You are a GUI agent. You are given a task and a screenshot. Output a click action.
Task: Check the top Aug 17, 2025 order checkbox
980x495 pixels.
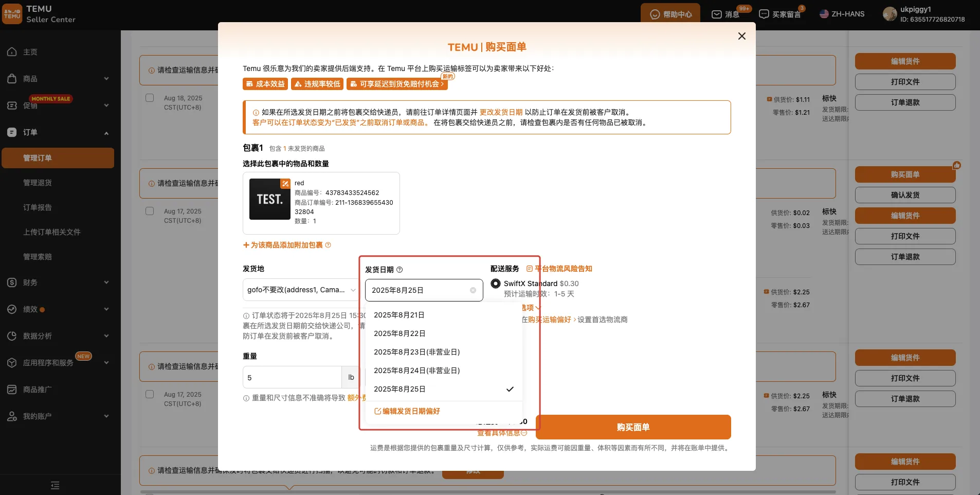(150, 211)
